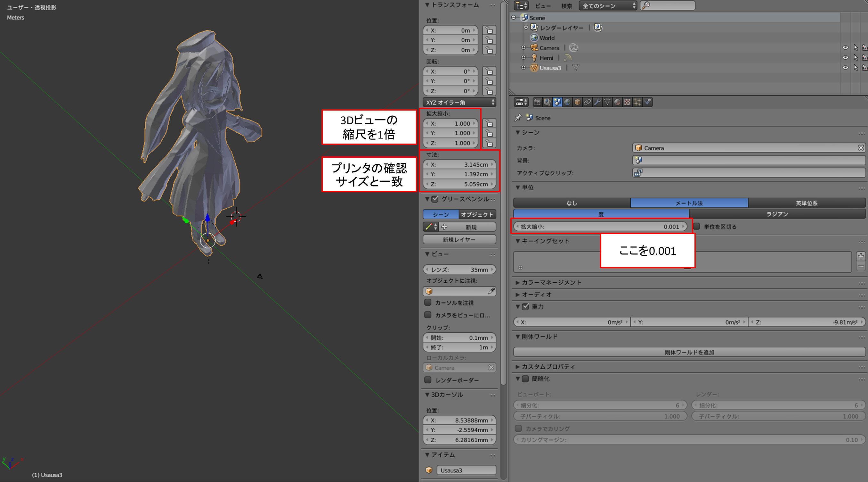Open the Object properties cube tab

tap(577, 102)
